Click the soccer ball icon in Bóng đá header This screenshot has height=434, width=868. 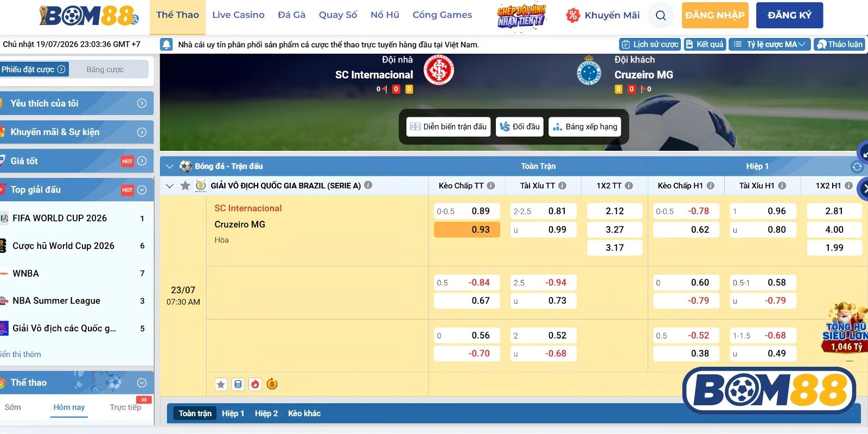pyautogui.click(x=186, y=166)
